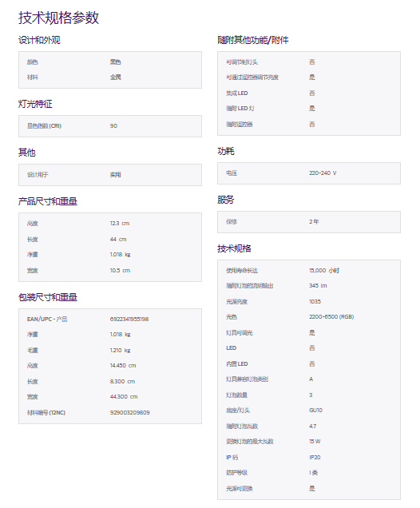Click the 光色 label

pyautogui.click(x=232, y=316)
